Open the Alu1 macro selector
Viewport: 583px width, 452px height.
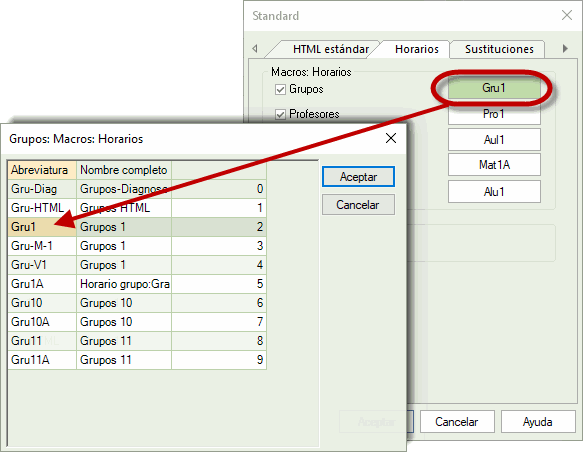[494, 191]
